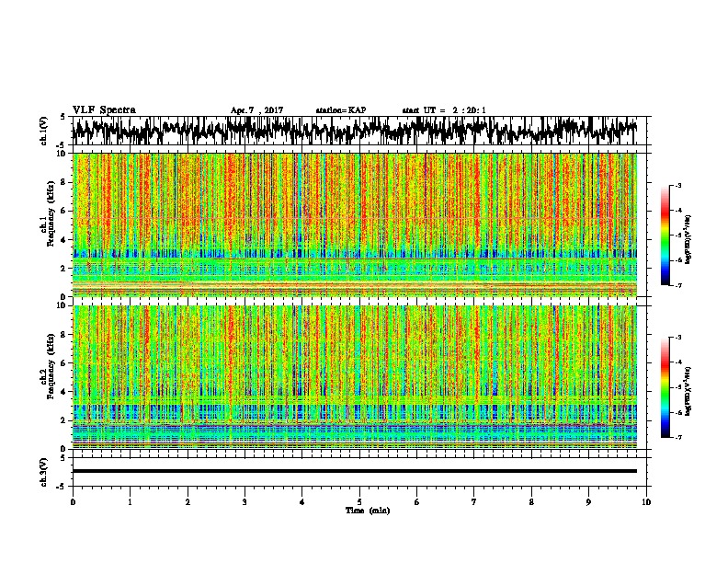Click time axis tick label "9"
The width and height of the screenshot is (728, 563).
(x=588, y=501)
